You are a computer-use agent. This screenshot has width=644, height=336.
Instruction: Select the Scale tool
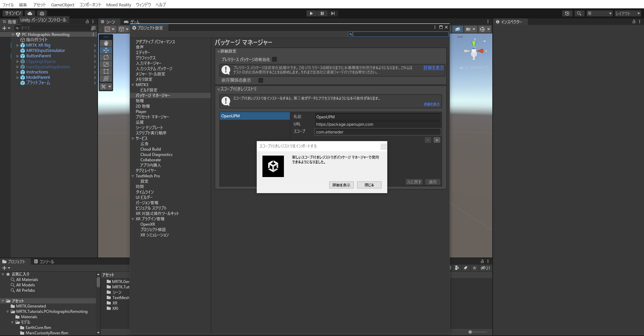tap(106, 64)
